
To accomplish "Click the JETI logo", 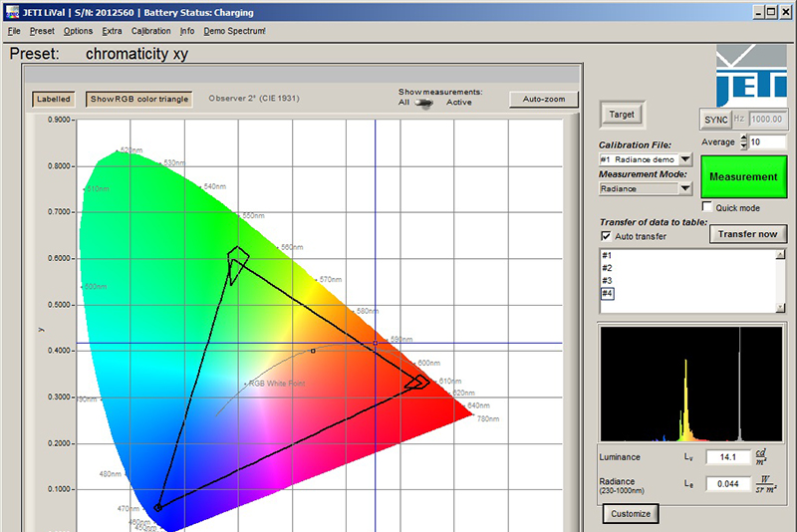I will coord(751,76).
